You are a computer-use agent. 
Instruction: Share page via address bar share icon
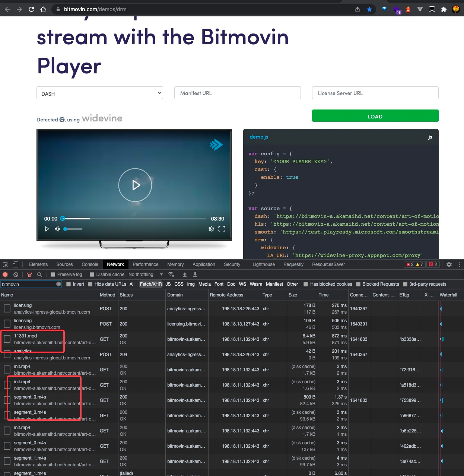pos(357,9)
